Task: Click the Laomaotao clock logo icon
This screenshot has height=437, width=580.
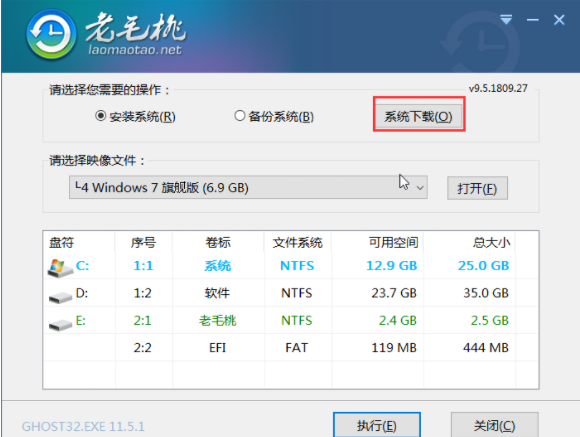Action: click(x=51, y=35)
